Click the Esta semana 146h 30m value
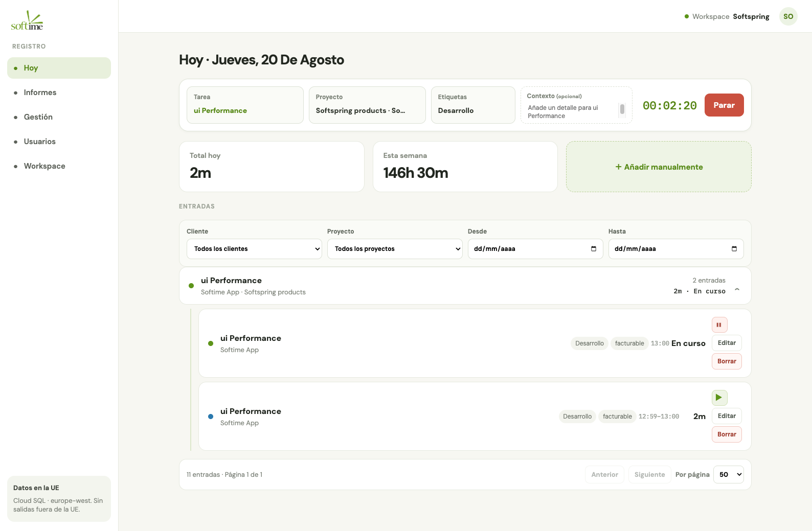The width and height of the screenshot is (812, 531). (x=416, y=173)
